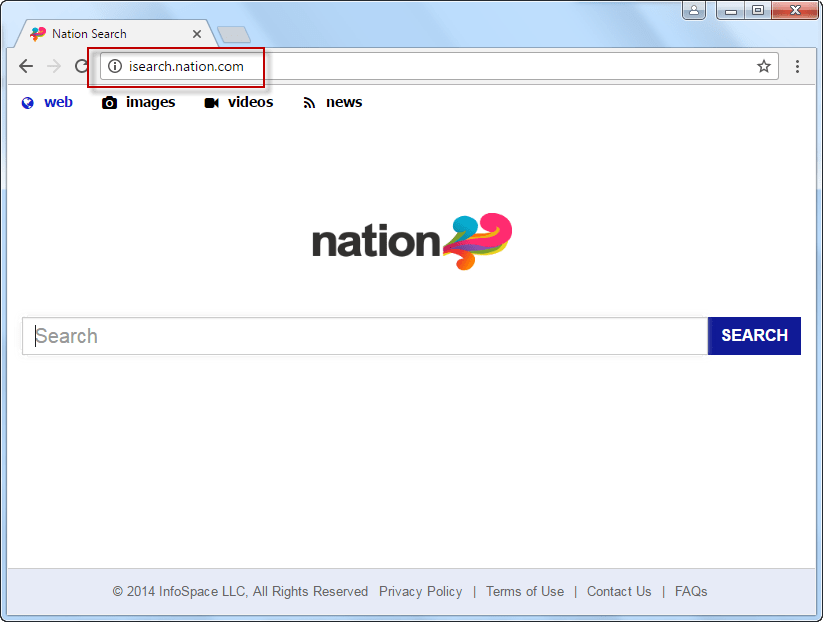The image size is (823, 622).
Task: Click the videos camcorder icon
Action: (x=212, y=103)
